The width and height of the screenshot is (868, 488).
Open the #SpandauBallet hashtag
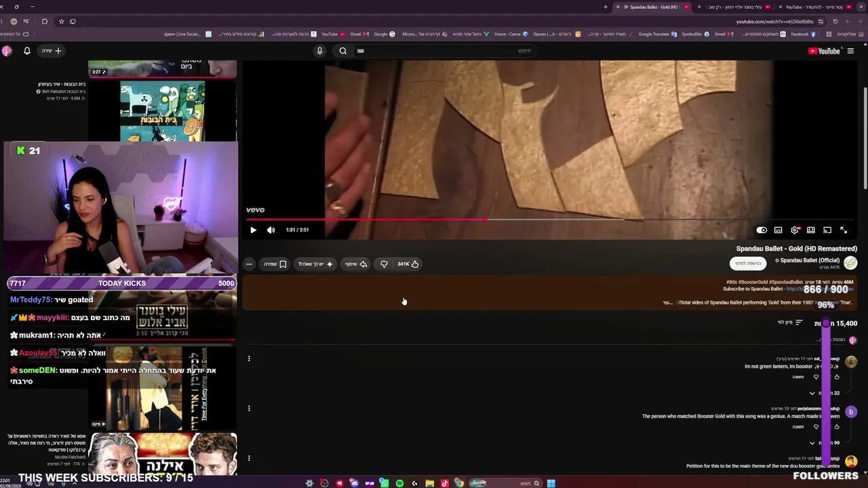(x=787, y=282)
